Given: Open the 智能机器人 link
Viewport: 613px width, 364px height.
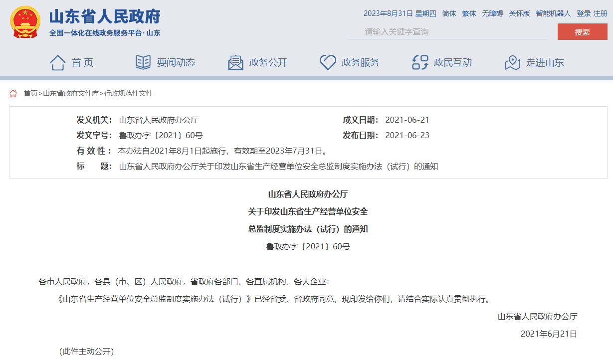Looking at the screenshot, I should (x=553, y=13).
